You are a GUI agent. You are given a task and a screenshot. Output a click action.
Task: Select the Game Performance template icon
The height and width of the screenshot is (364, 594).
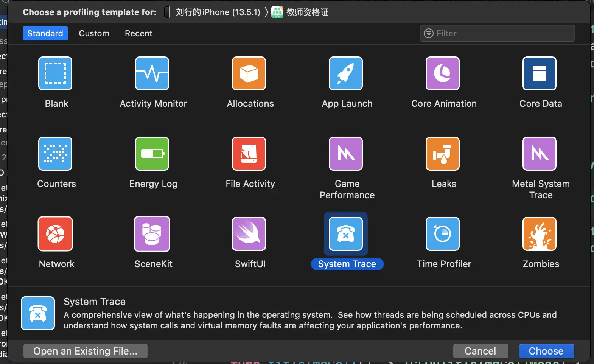[x=346, y=154]
